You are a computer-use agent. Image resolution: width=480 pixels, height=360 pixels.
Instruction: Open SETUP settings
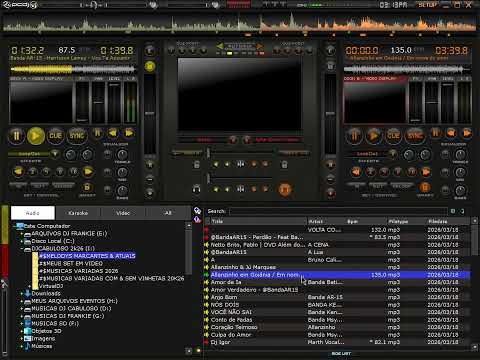[427, 5]
